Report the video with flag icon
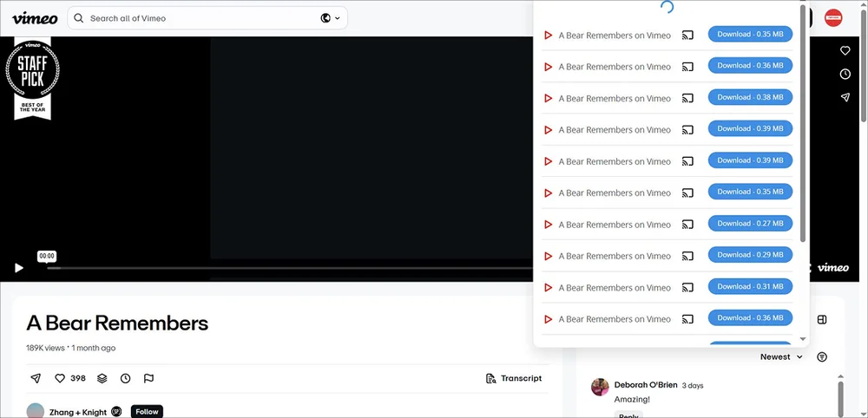This screenshot has height=418, width=868. point(148,378)
